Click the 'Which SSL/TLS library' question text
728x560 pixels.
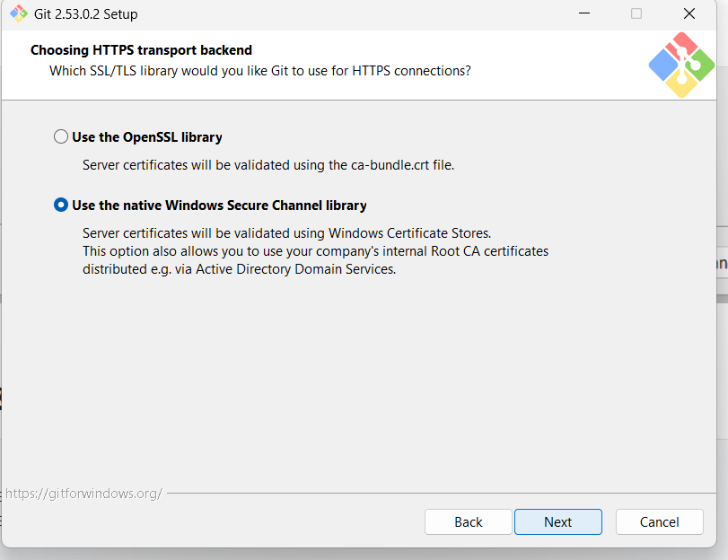click(260, 71)
